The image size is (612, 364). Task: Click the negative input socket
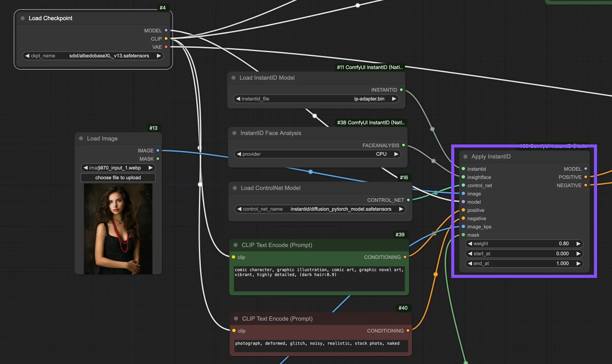click(x=463, y=218)
